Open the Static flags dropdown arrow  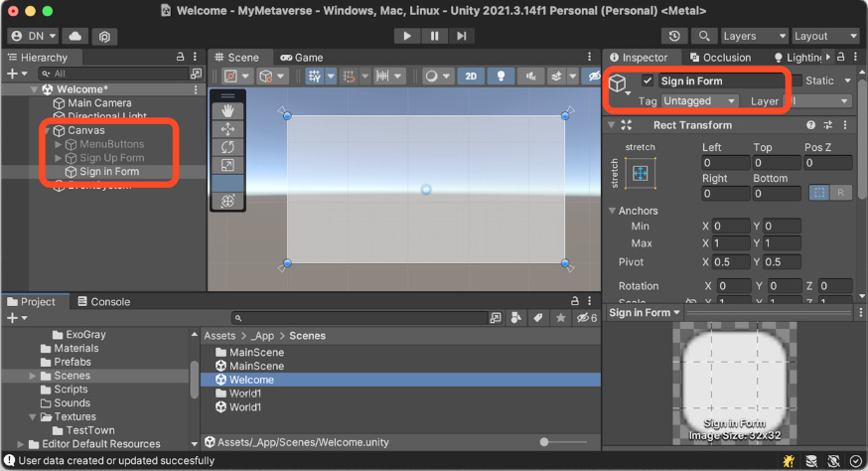click(847, 80)
